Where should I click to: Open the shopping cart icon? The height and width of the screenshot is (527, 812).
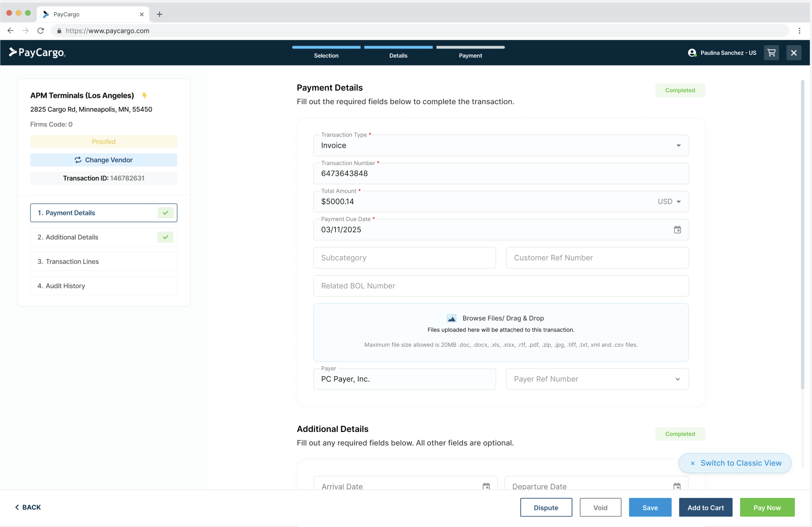pyautogui.click(x=772, y=53)
